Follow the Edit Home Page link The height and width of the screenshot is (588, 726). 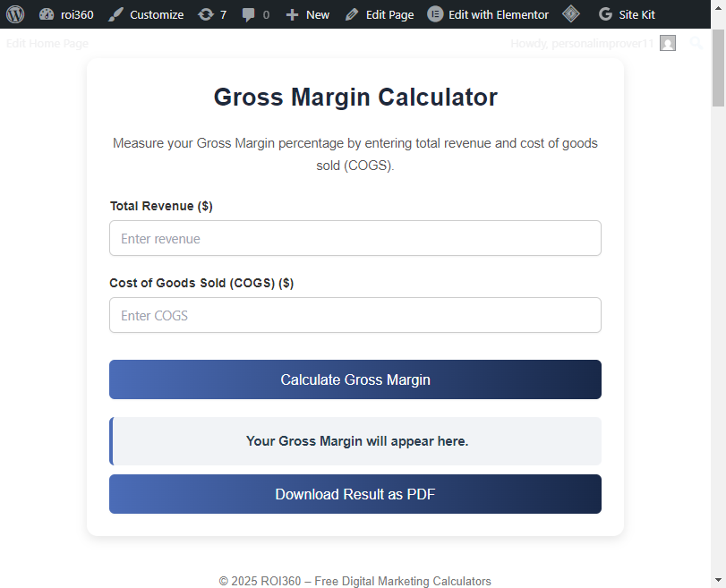[47, 43]
